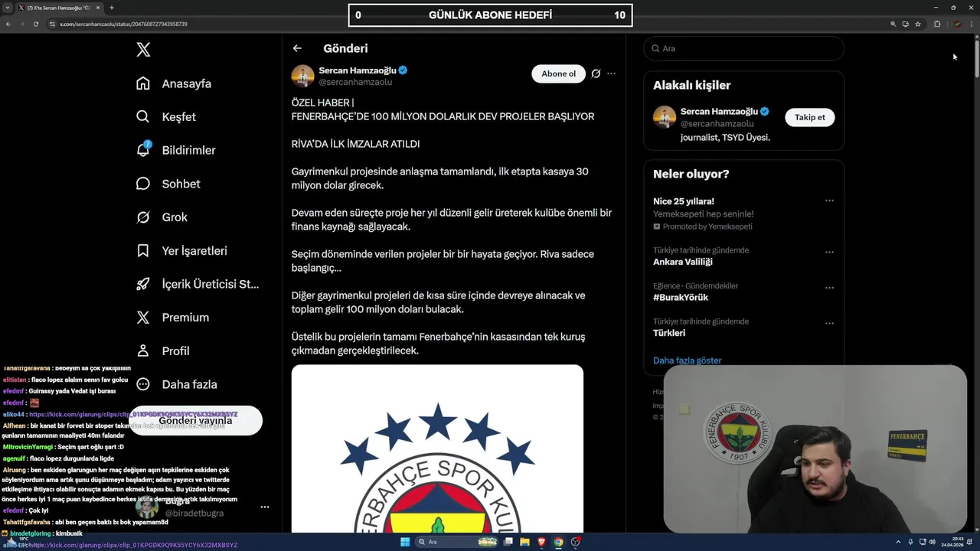
Task: Open the post's three-dot options menu
Action: (x=611, y=73)
